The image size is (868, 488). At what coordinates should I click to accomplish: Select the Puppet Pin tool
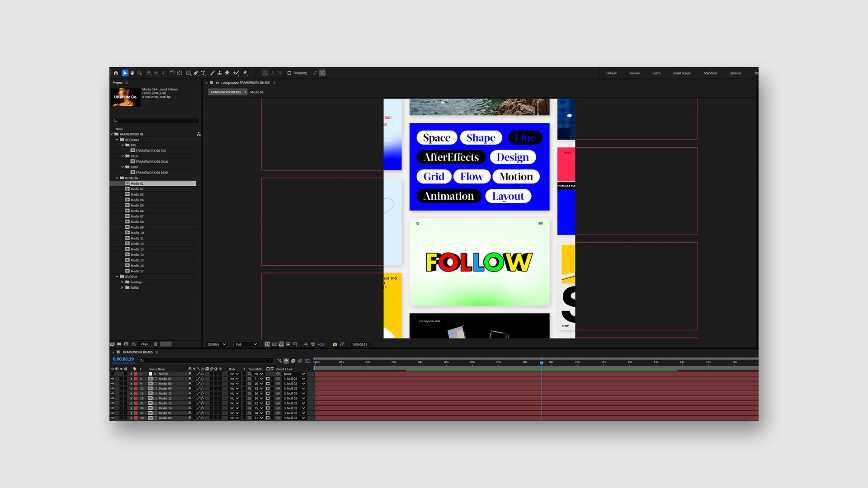click(x=245, y=73)
